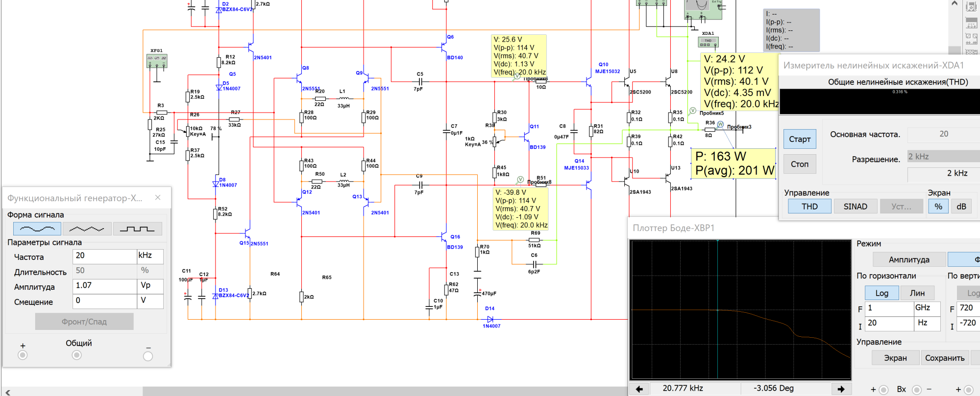
Task: Select inductor L1 33µH on schematic
Action: tap(343, 98)
